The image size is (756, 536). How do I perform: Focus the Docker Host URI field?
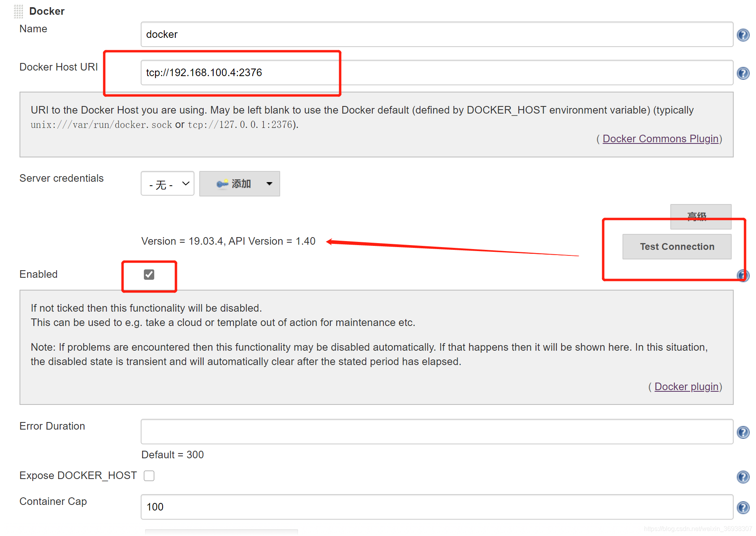(x=437, y=73)
